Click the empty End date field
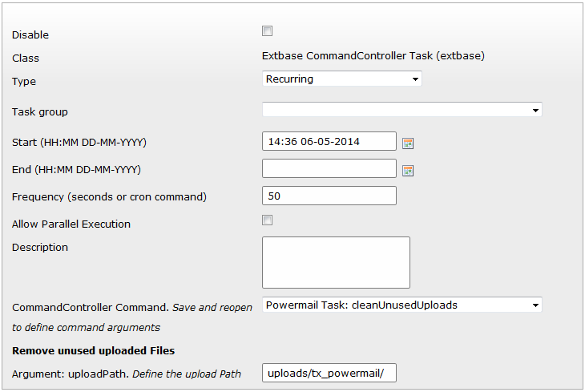This screenshot has width=585, height=392. click(329, 168)
